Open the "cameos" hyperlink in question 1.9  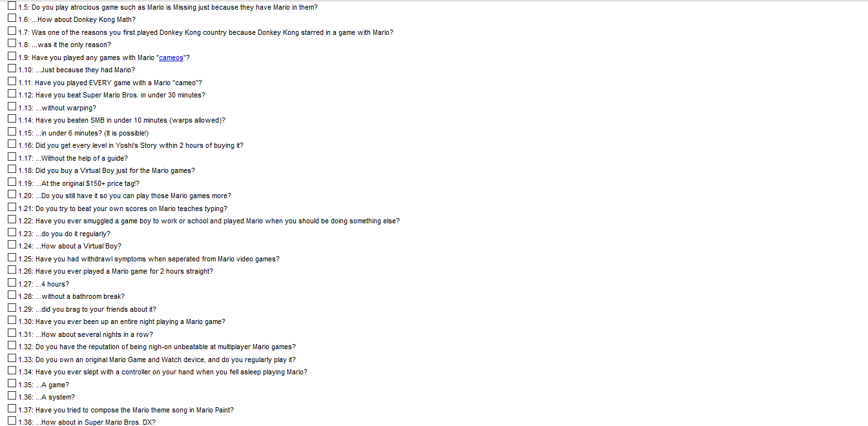pyautogui.click(x=171, y=57)
